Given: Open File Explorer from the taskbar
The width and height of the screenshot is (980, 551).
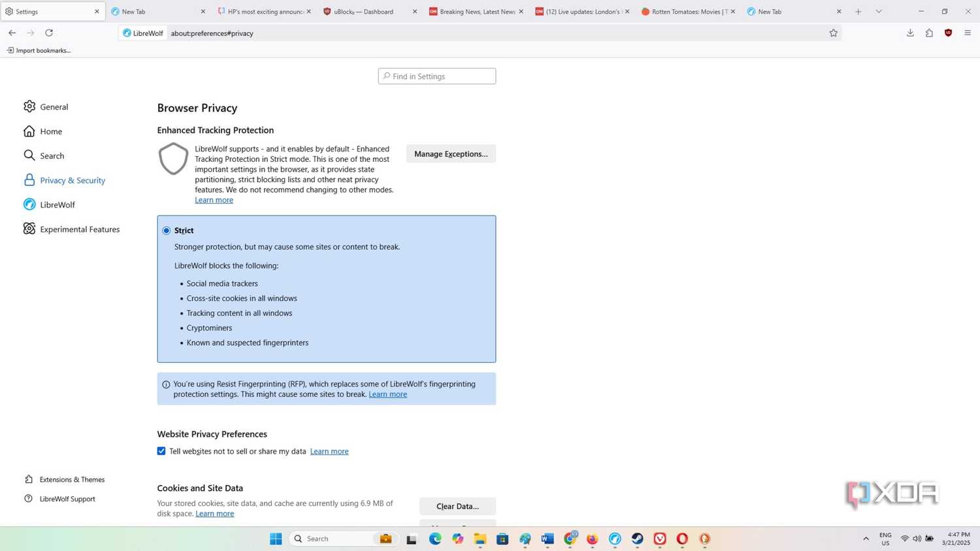Looking at the screenshot, I should pos(480,539).
